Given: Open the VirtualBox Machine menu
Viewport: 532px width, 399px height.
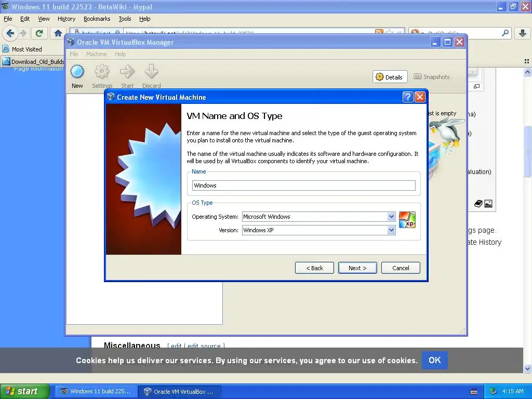Looking at the screenshot, I should [x=96, y=54].
